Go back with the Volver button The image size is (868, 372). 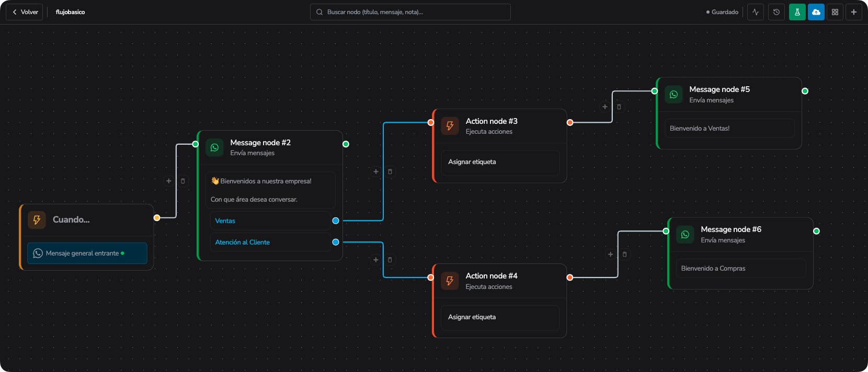[x=25, y=12]
